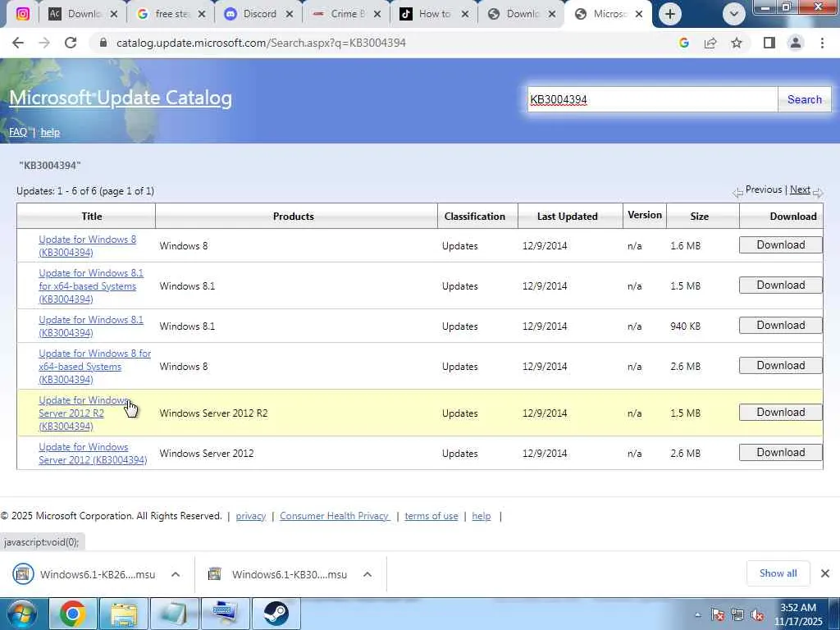The height and width of the screenshot is (630, 840).
Task: Open the first 'Downlo' tab with the AC icon
Action: click(84, 14)
